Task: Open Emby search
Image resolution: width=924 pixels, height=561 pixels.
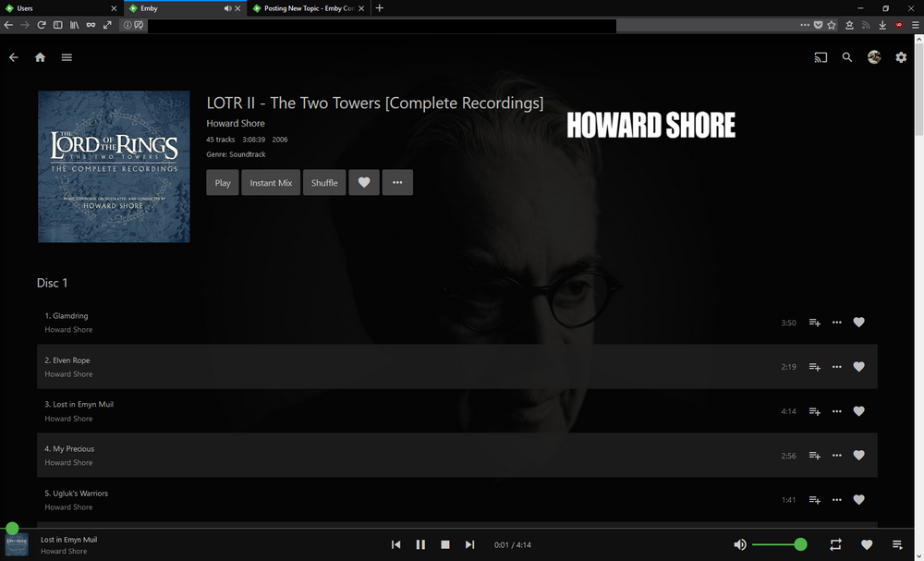Action: [x=846, y=57]
